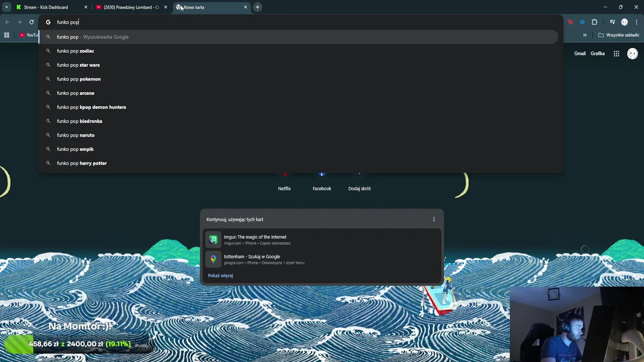Expand hidden bookmarks with double chevron
Viewport: 644px width, 362px height.
pos(585,35)
